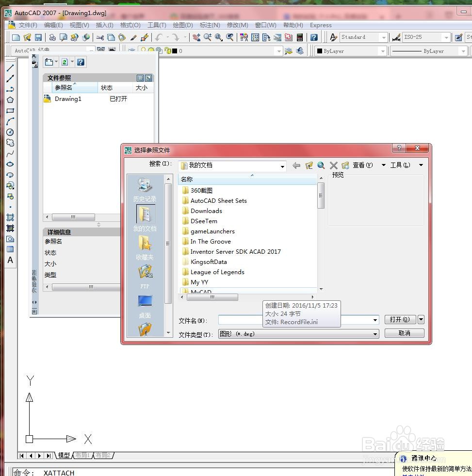The width and height of the screenshot is (472, 476).
Task: Open the 查看(V) menu in dialog
Action: click(x=362, y=165)
